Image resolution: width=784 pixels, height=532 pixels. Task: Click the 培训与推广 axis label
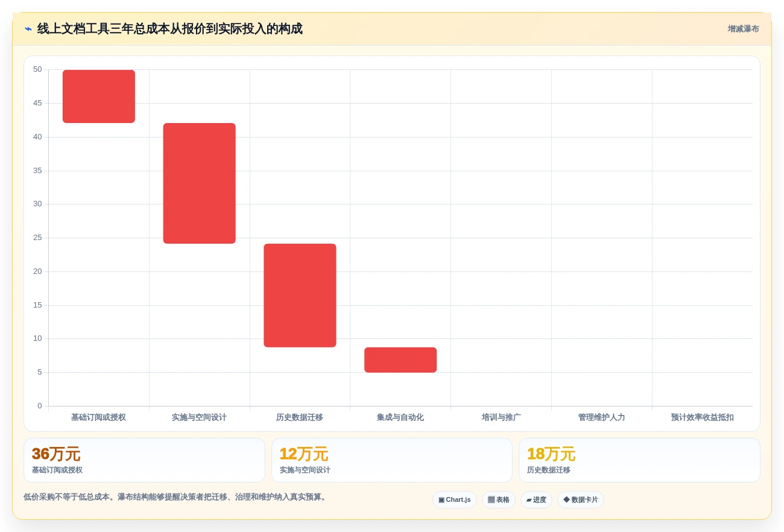[501, 417]
